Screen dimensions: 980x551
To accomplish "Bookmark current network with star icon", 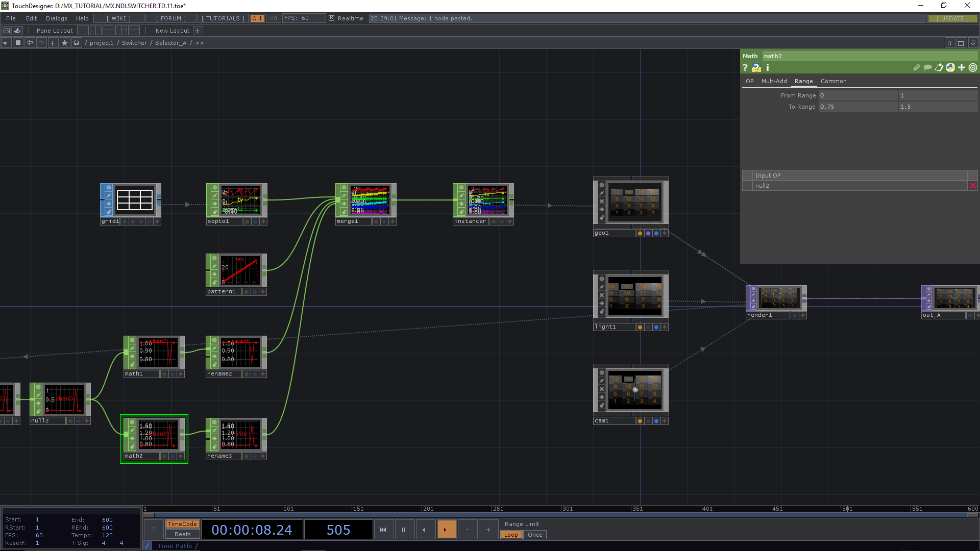I will click(64, 43).
